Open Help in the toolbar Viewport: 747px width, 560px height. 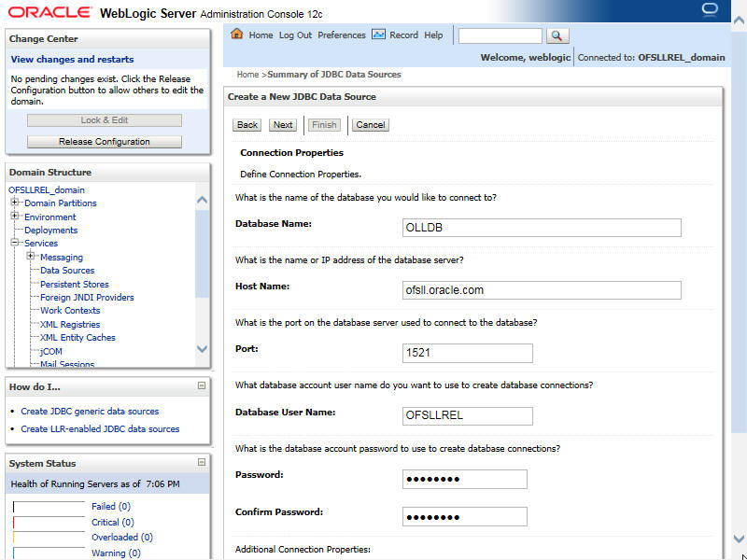click(x=433, y=35)
